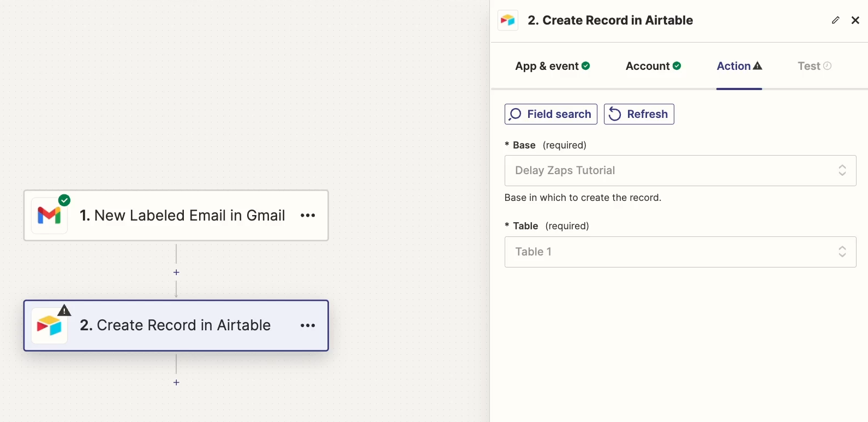
Task: Close the Create Record in Airtable panel
Action: [855, 20]
